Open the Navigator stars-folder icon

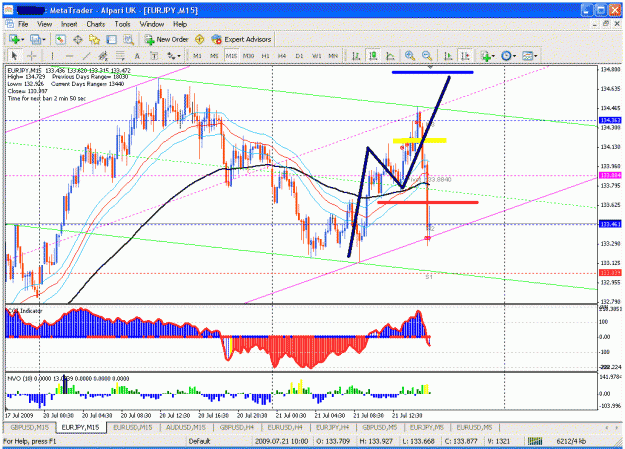94,39
